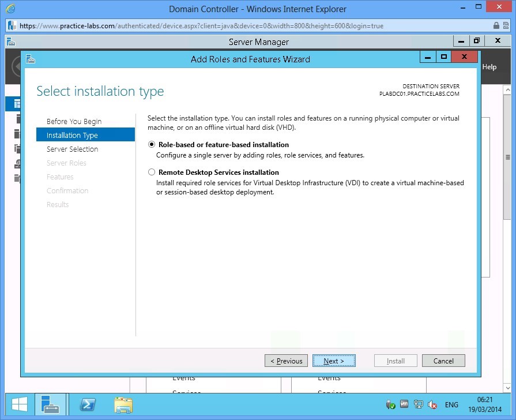Open File Explorer from the taskbar

pos(123,404)
